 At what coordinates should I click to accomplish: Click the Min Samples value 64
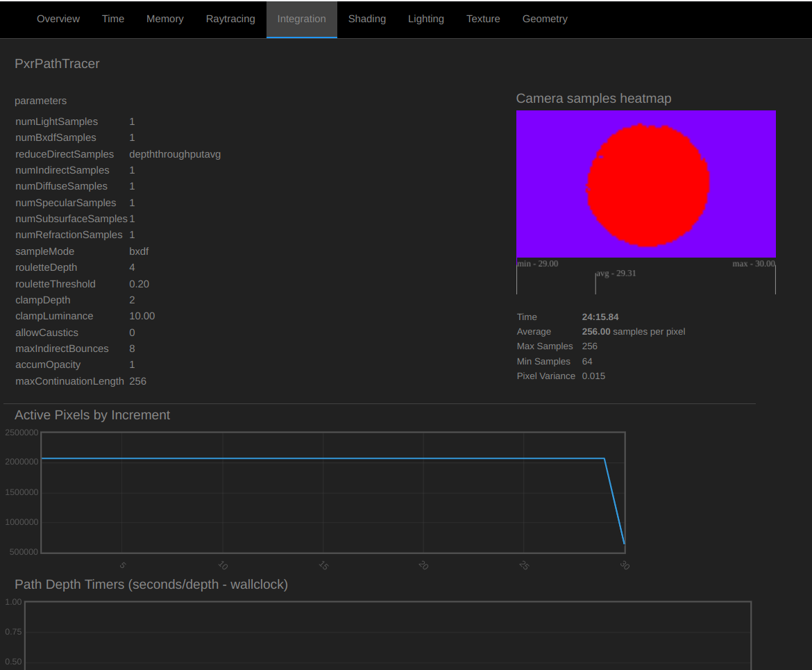586,362
